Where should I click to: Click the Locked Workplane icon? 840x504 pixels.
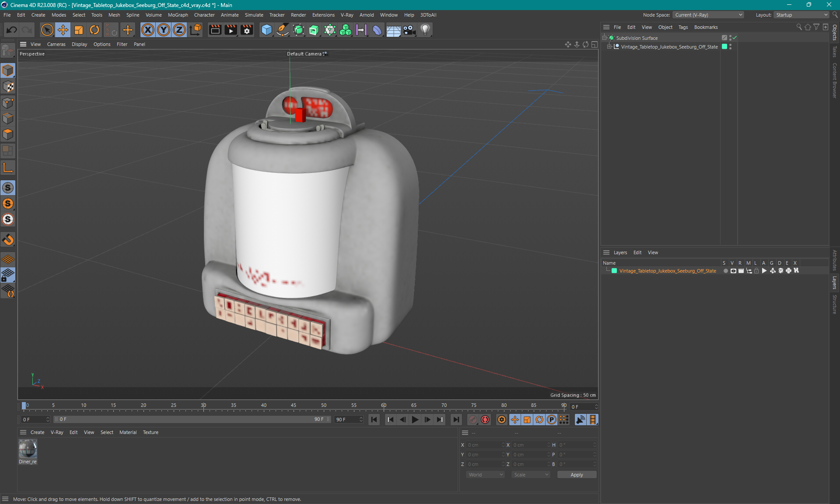pyautogui.click(x=8, y=275)
